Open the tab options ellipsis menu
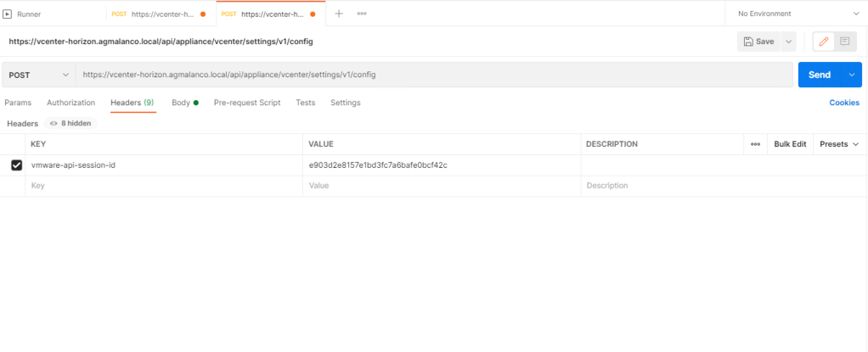 [362, 14]
